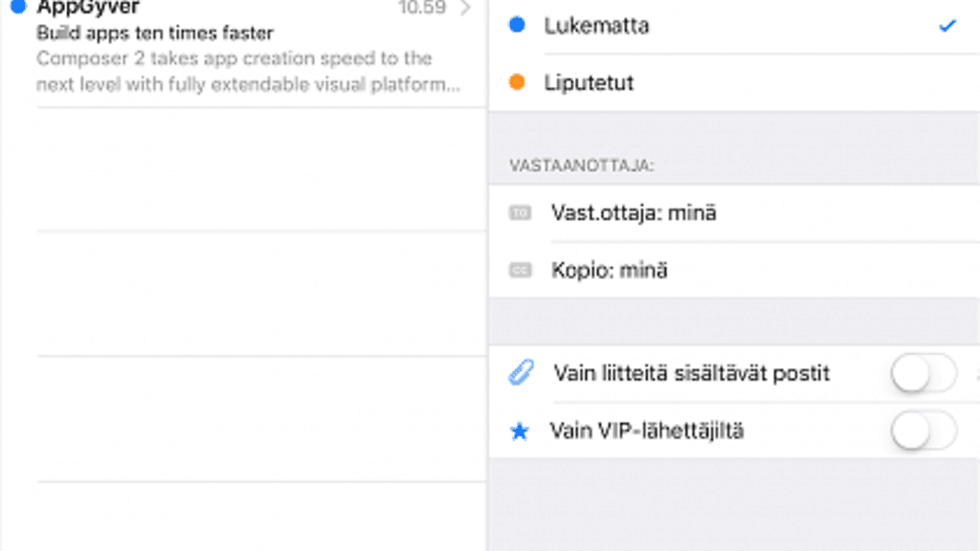The image size is (980, 551).
Task: Click the blue checkmark next to Lukematta
Action: [x=947, y=26]
